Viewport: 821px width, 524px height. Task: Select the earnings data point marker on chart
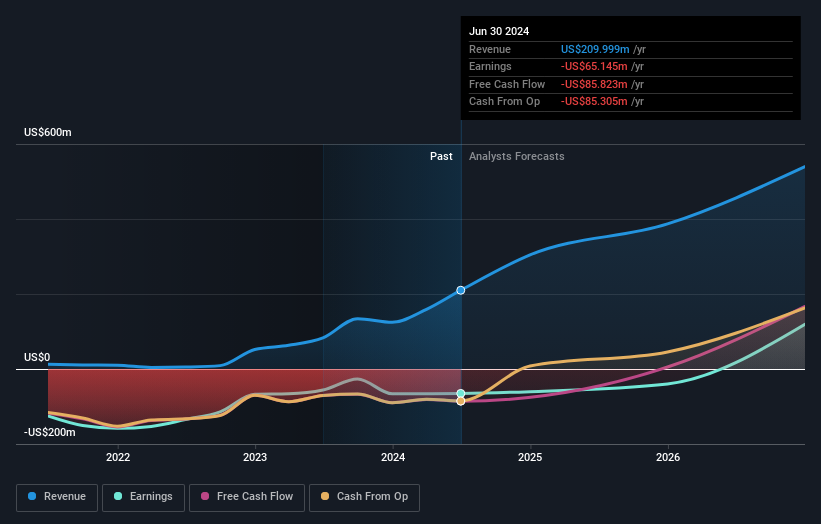pyautogui.click(x=460, y=393)
